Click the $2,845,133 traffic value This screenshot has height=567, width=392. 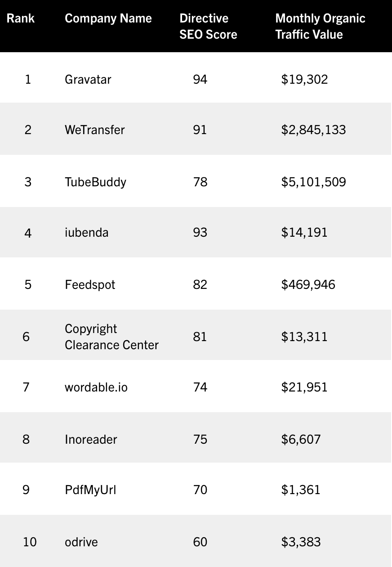tap(314, 130)
